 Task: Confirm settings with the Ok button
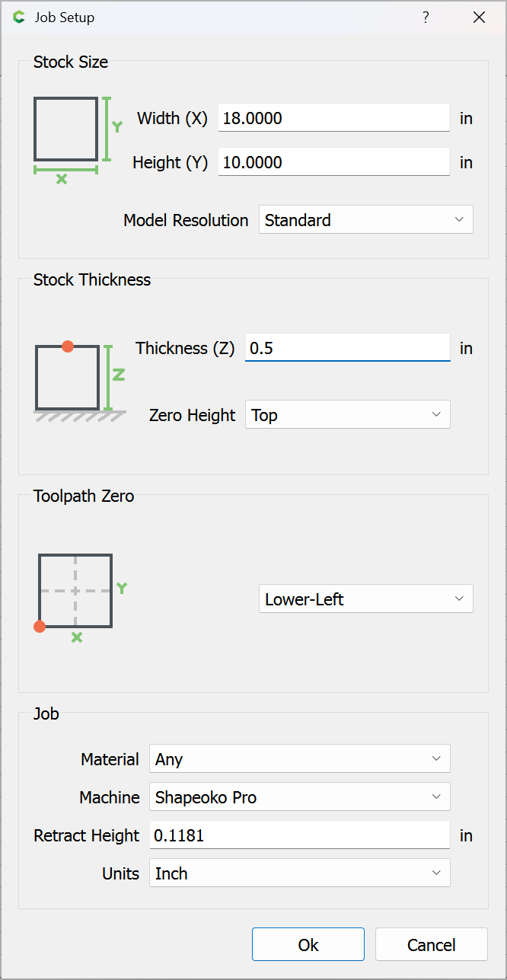308,945
